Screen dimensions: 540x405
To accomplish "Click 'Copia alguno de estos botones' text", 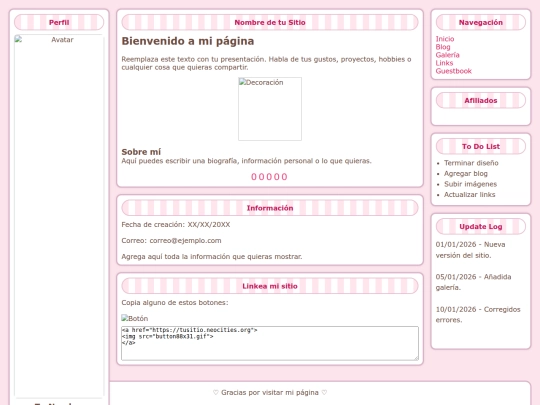I will 175,303.
